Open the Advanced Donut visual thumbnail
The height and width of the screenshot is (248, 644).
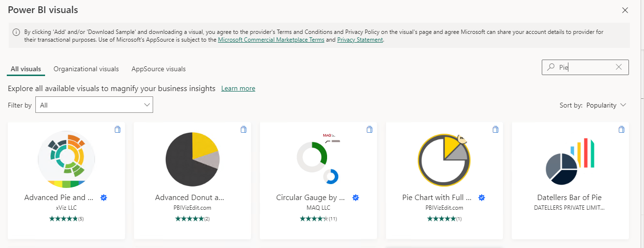tap(192, 159)
